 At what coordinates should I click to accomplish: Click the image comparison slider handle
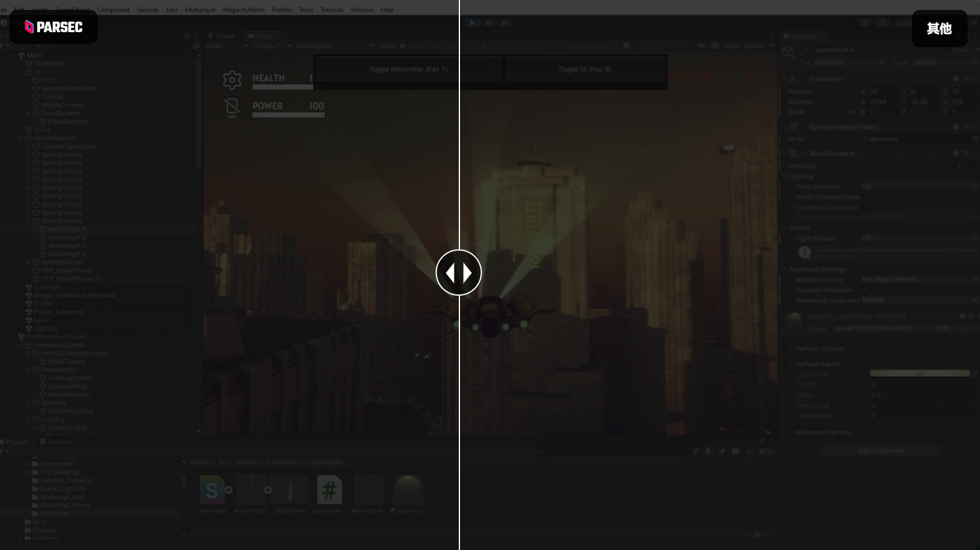459,273
